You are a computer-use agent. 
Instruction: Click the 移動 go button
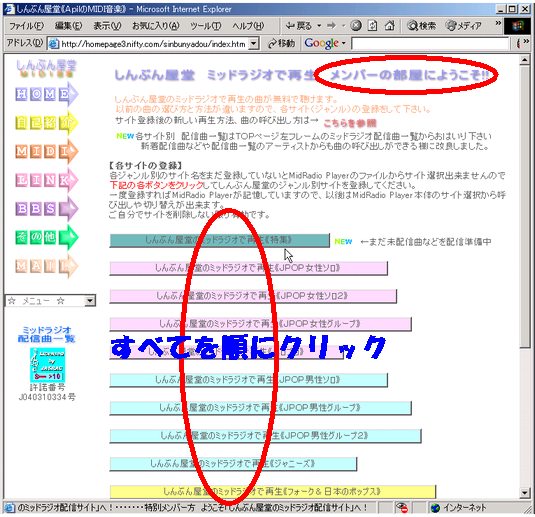tap(281, 43)
